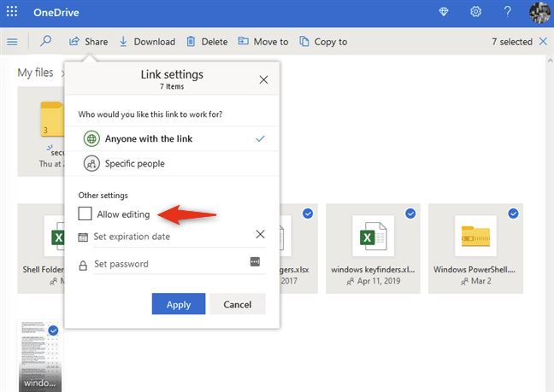Screen dimensions: 554x392
Task: Click the windows keyfinders.xl... file name
Action: [373, 270]
